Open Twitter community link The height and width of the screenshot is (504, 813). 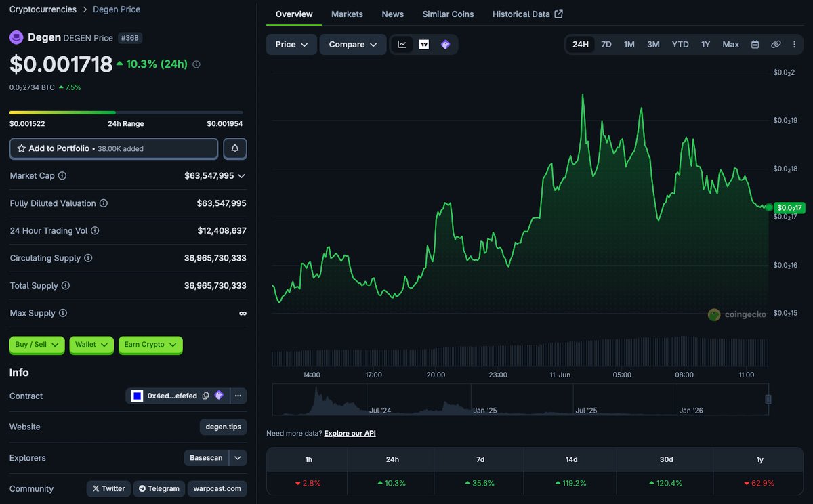108,488
